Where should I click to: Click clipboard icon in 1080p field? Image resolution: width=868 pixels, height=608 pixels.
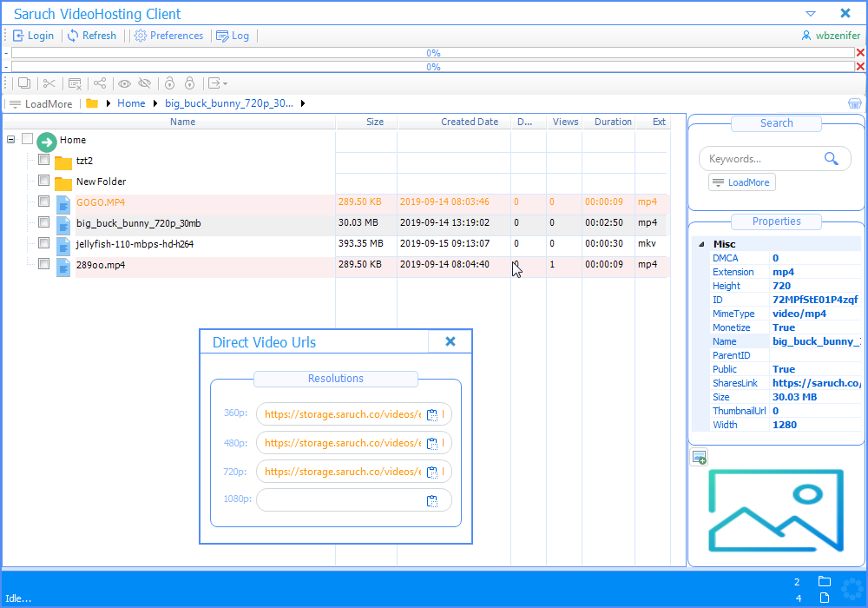pos(432,500)
